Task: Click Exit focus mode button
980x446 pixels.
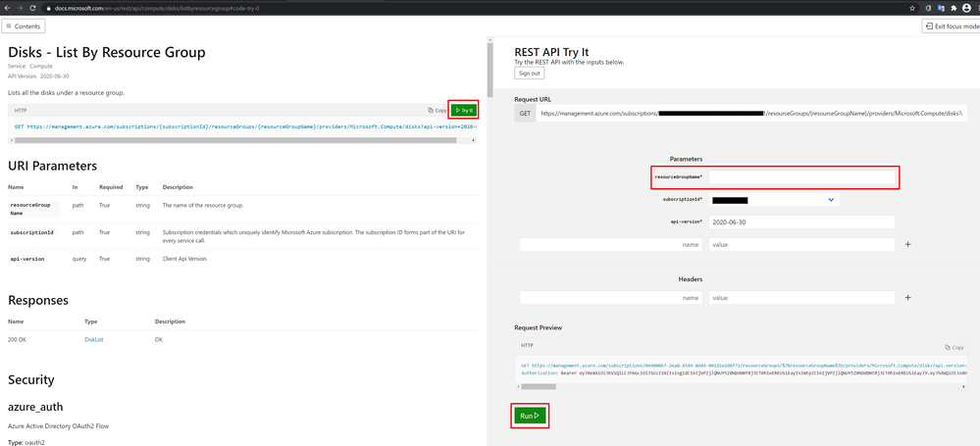Action: pyautogui.click(x=952, y=26)
